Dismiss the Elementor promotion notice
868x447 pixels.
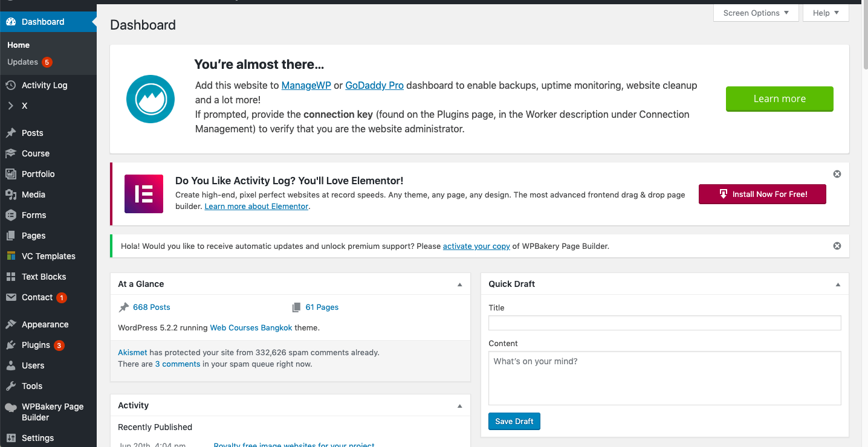pos(837,174)
